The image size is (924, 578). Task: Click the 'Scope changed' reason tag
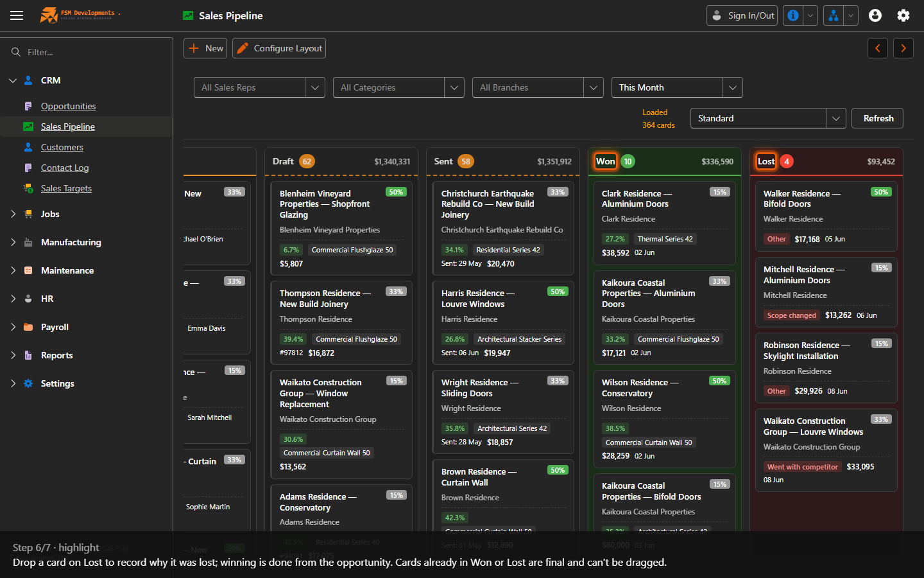click(x=792, y=315)
